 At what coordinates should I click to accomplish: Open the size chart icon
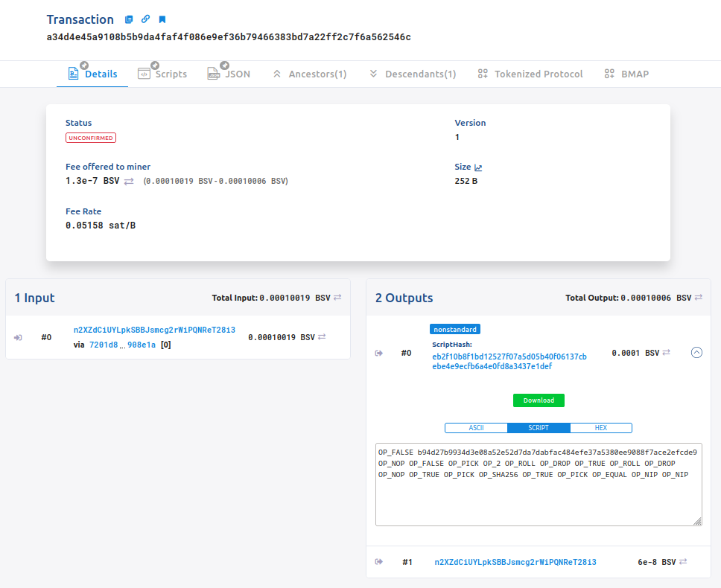[478, 168]
